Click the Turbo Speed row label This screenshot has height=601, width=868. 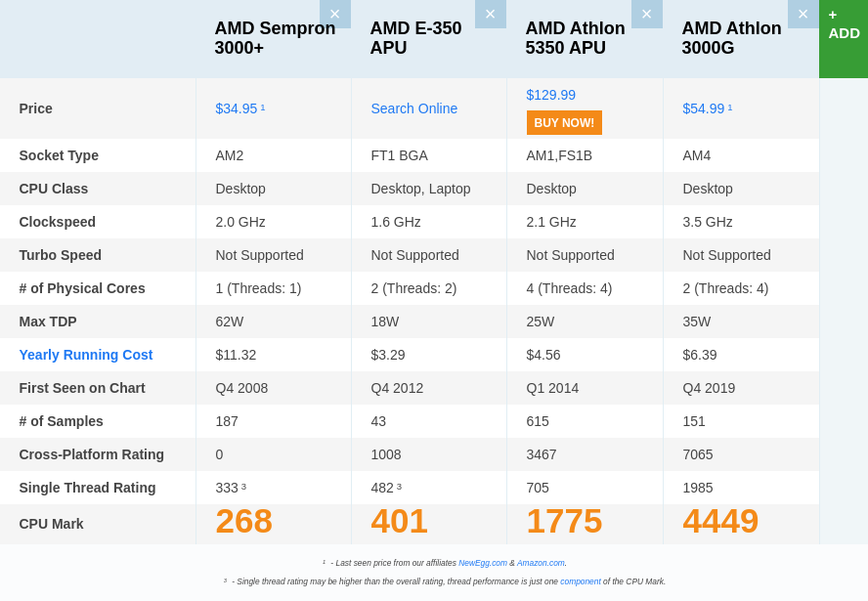pos(61,255)
